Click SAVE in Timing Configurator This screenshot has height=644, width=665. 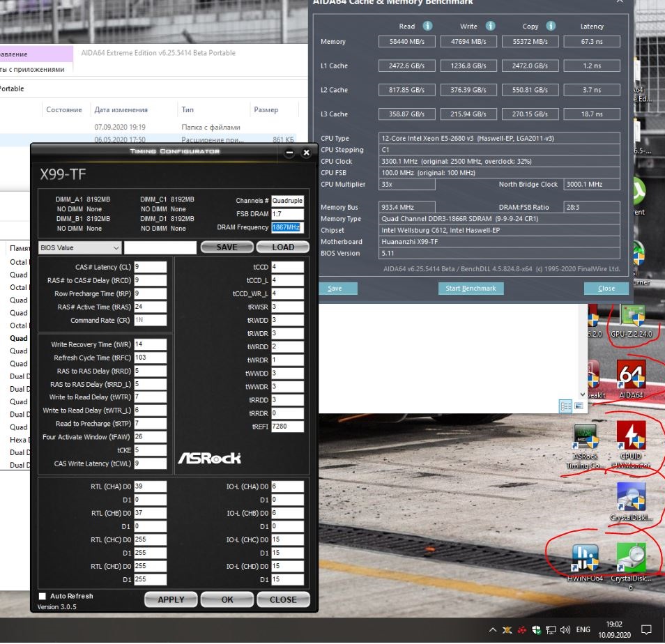click(227, 247)
